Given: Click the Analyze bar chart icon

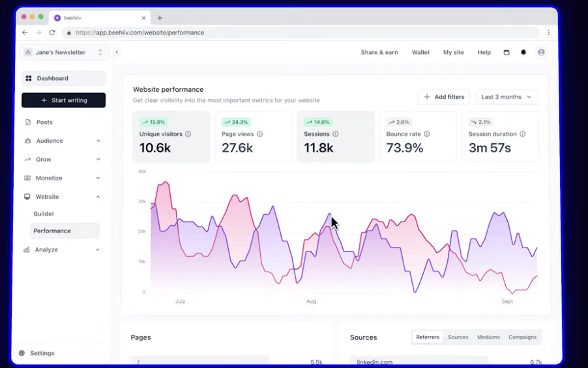Looking at the screenshot, I should (x=27, y=249).
